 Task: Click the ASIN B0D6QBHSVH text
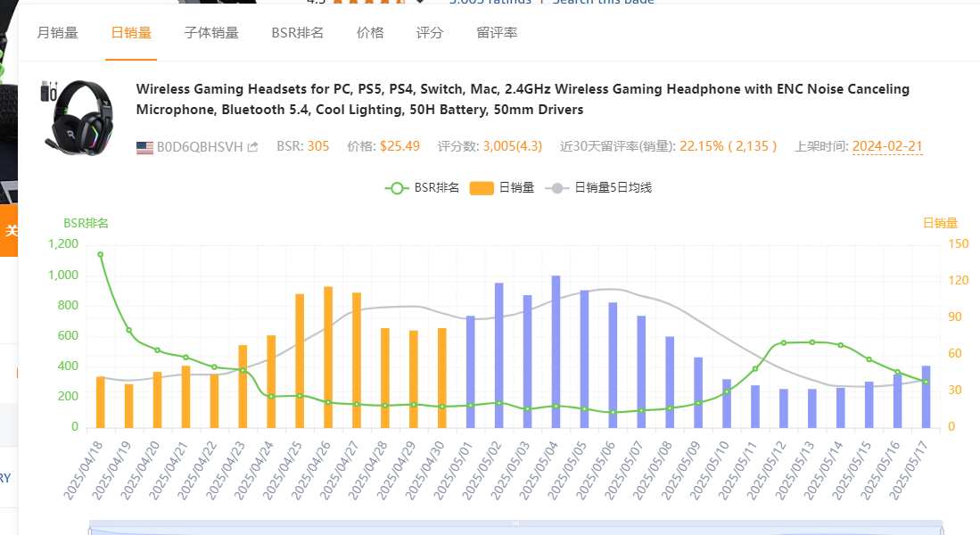(x=200, y=147)
